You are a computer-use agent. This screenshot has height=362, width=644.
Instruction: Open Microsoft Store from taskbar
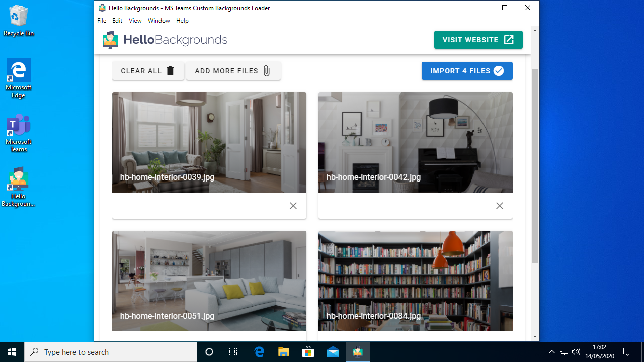308,352
